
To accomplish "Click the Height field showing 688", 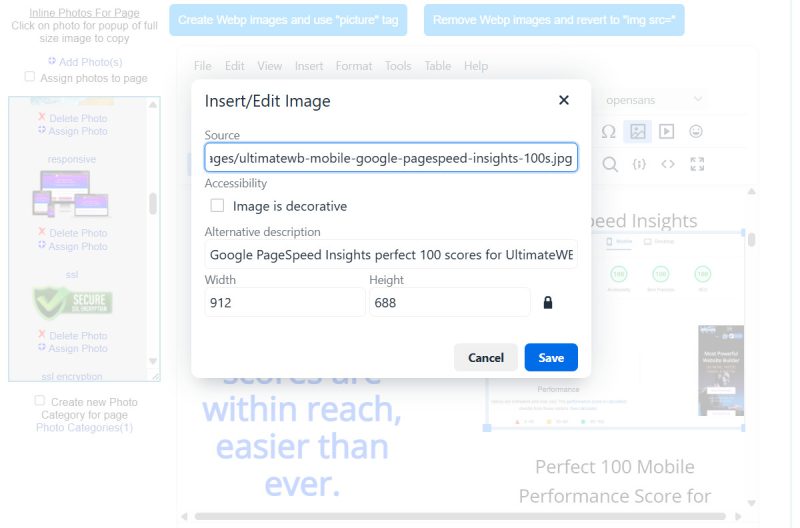I will pos(449,303).
